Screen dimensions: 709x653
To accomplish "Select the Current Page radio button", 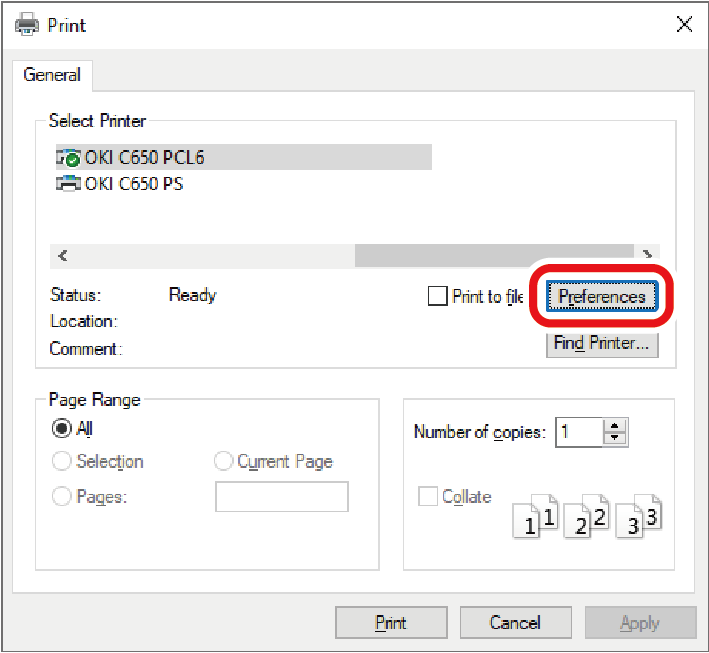I will pos(223,461).
